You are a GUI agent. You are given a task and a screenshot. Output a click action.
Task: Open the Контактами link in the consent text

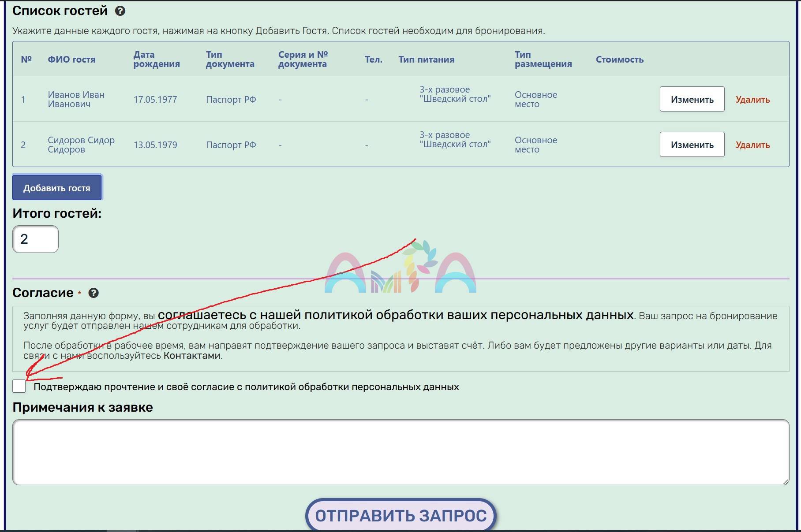192,356
